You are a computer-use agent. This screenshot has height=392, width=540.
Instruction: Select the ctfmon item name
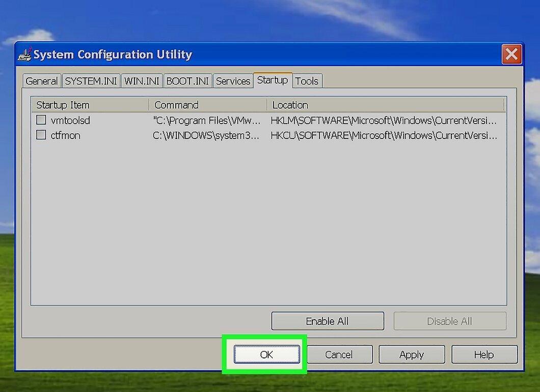65,135
